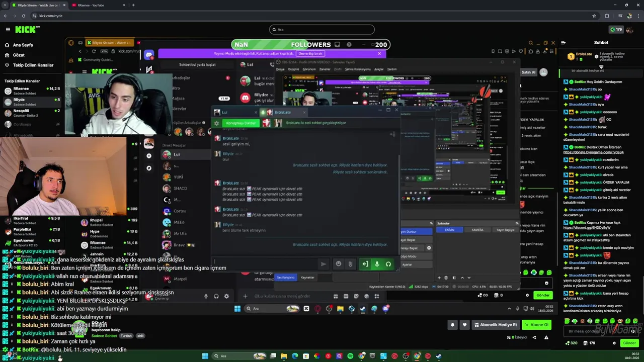Select the RRyde Stream Kick tab
The image size is (644, 362).
(x=38, y=5)
